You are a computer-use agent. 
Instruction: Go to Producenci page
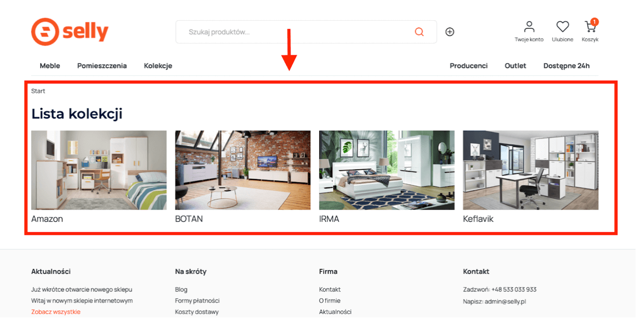point(468,66)
